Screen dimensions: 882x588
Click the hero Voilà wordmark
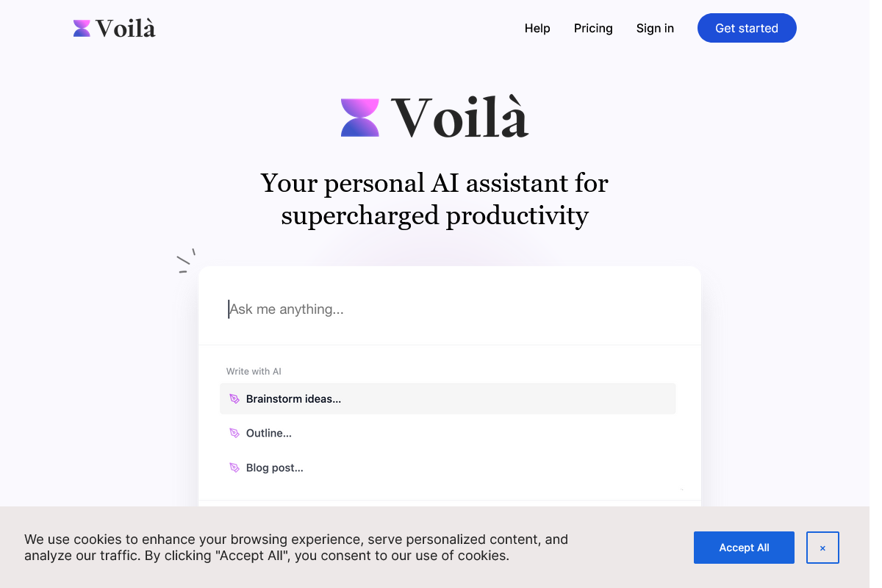point(461,116)
